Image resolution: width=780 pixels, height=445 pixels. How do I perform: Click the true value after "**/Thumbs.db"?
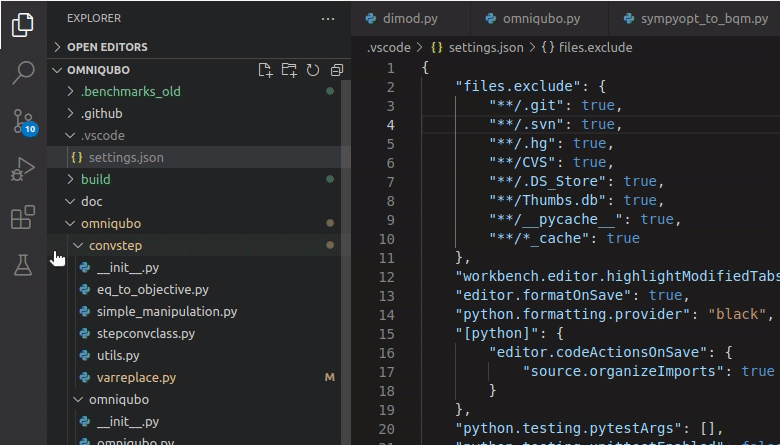(640, 200)
